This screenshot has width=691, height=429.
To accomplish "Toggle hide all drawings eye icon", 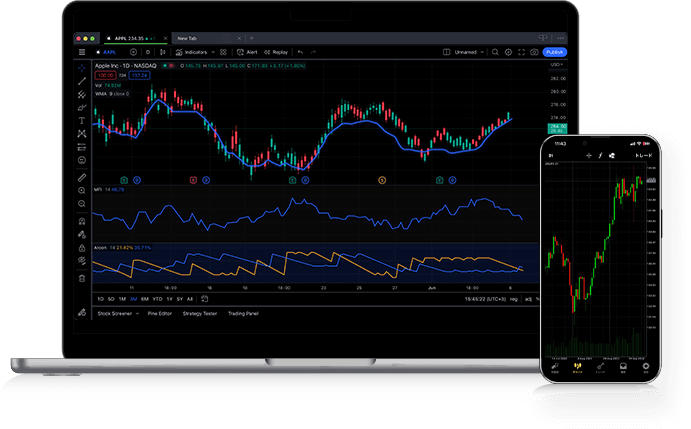I will click(81, 260).
